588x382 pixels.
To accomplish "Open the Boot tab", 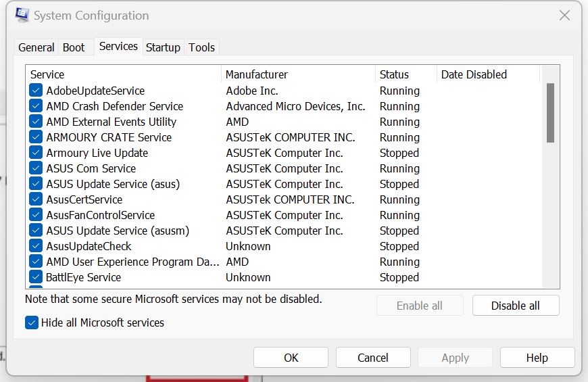I will pyautogui.click(x=74, y=47).
